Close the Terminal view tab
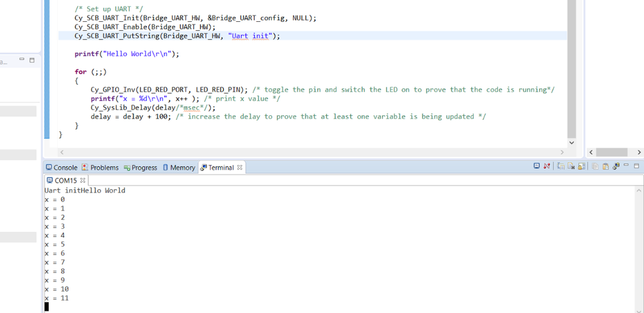This screenshot has width=644, height=313. tap(240, 167)
